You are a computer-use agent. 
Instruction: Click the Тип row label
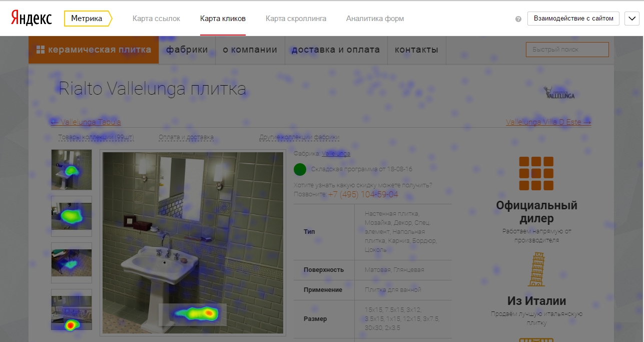pyautogui.click(x=309, y=232)
